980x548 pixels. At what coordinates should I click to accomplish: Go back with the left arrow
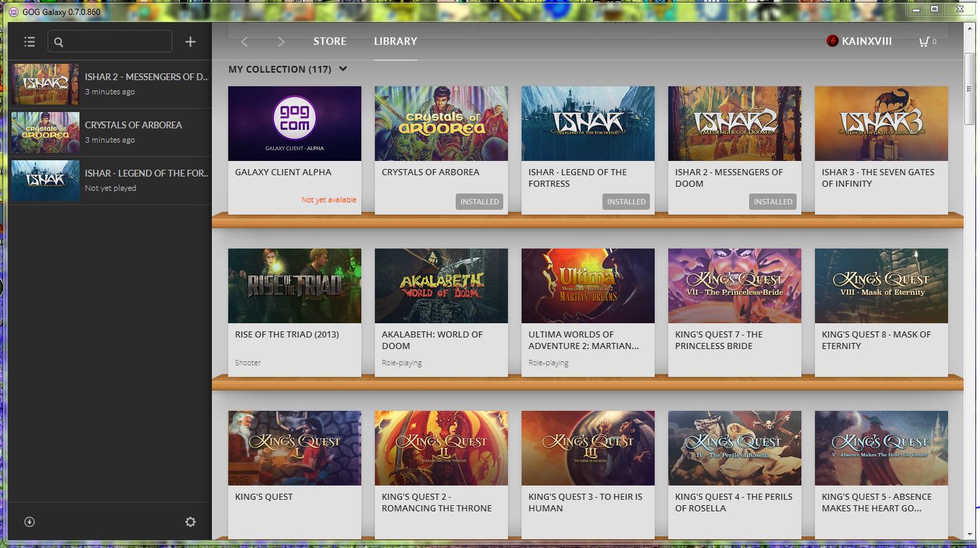244,42
